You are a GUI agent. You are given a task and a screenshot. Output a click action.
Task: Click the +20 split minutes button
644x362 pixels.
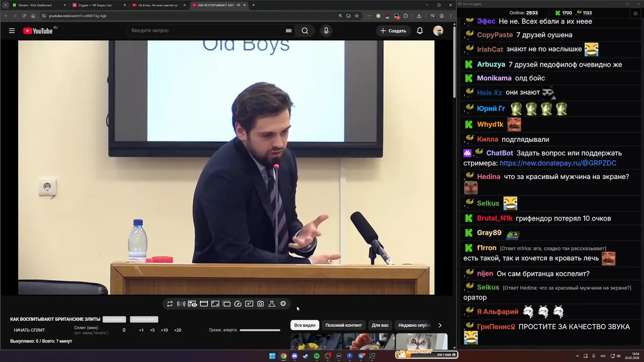click(x=178, y=330)
